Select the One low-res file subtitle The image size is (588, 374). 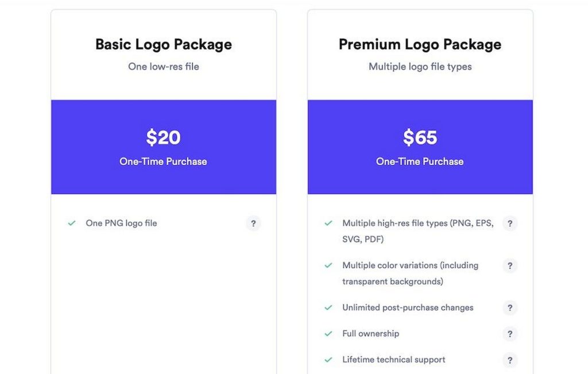pyautogui.click(x=164, y=67)
